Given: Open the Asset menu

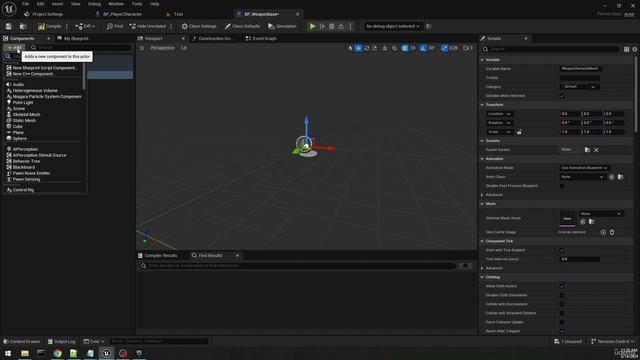Looking at the screenshot, I should pyautogui.click(x=57, y=4).
